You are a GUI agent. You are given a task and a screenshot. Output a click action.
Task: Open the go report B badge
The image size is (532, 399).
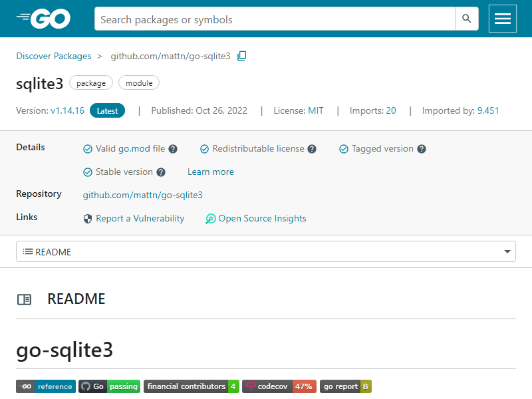coord(346,386)
